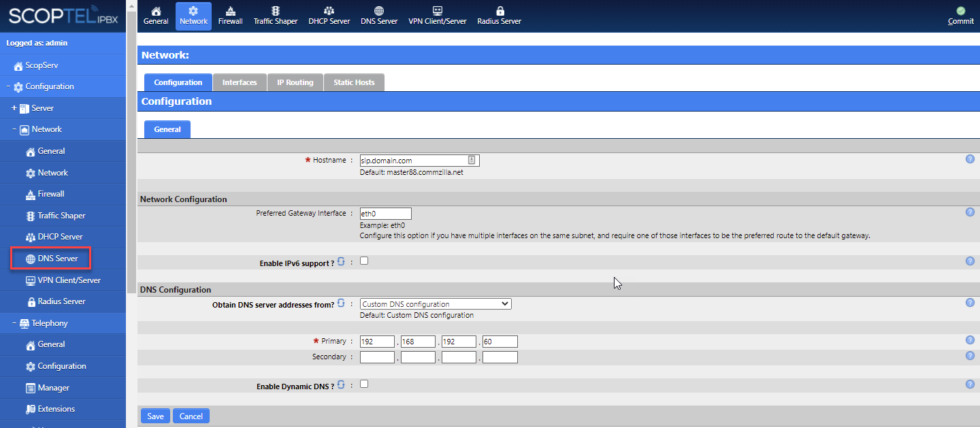Click the Save button
The image size is (980, 428).
[156, 416]
